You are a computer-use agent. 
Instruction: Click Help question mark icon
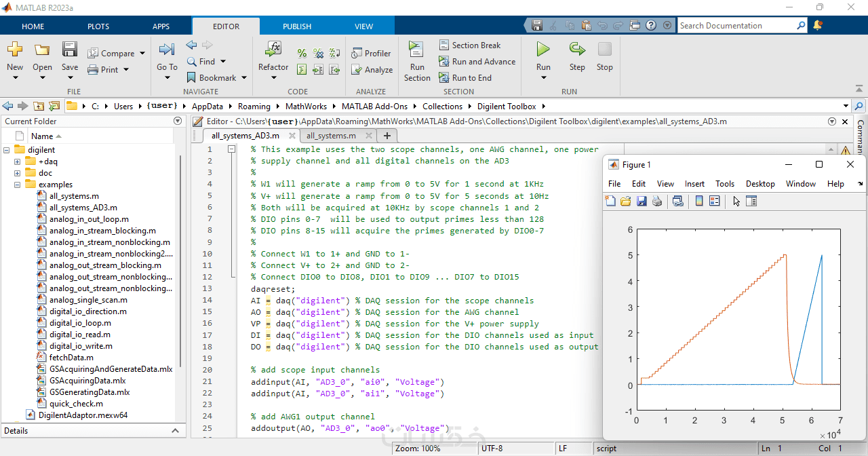point(650,25)
